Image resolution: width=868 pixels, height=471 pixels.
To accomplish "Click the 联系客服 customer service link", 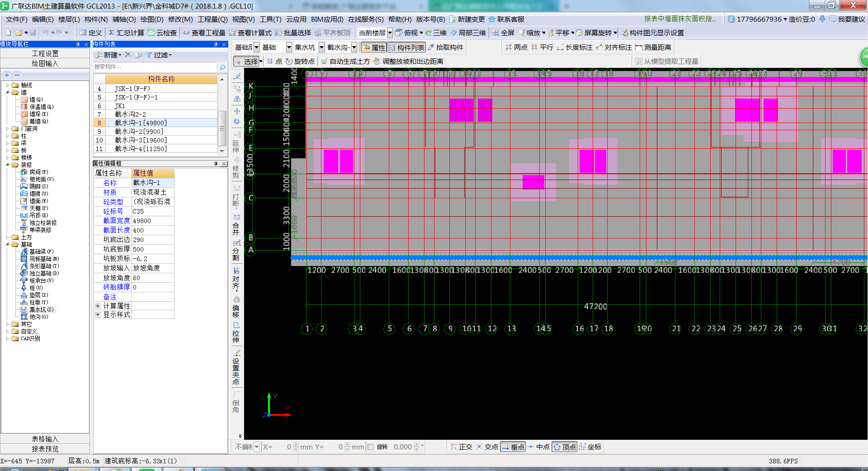I will point(507,19).
